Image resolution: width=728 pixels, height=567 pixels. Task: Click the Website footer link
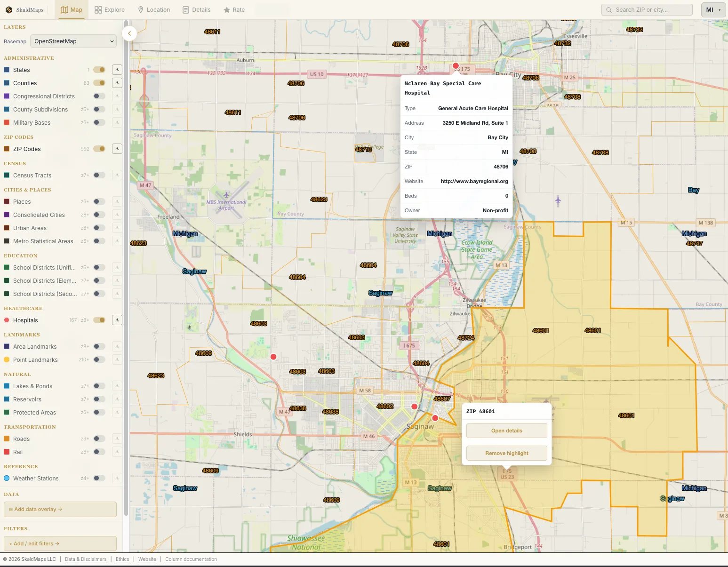(147, 559)
